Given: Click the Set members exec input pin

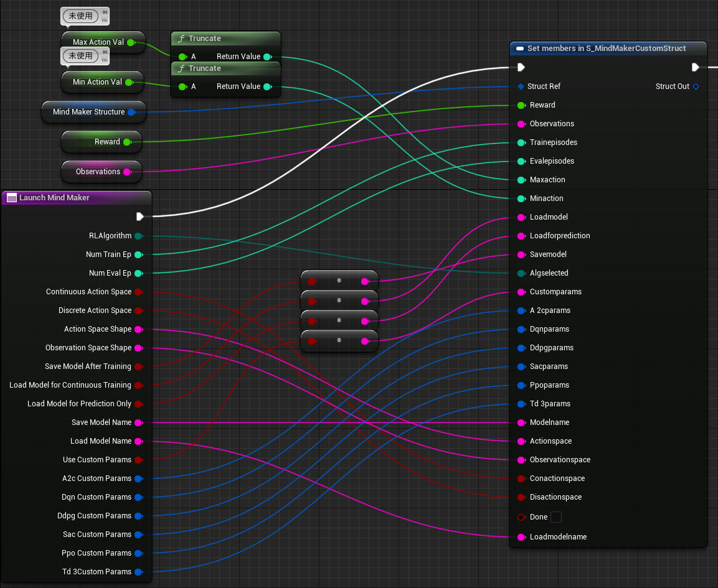Looking at the screenshot, I should (521, 67).
